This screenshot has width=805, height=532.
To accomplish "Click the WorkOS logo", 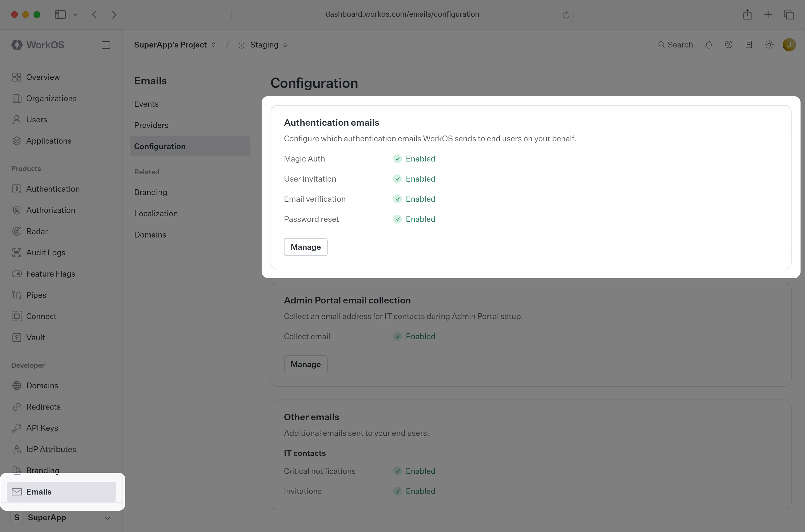I will click(x=38, y=44).
